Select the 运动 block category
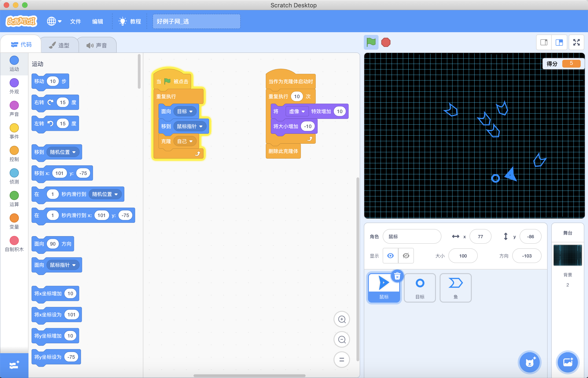This screenshot has height=378, width=588. [14, 64]
